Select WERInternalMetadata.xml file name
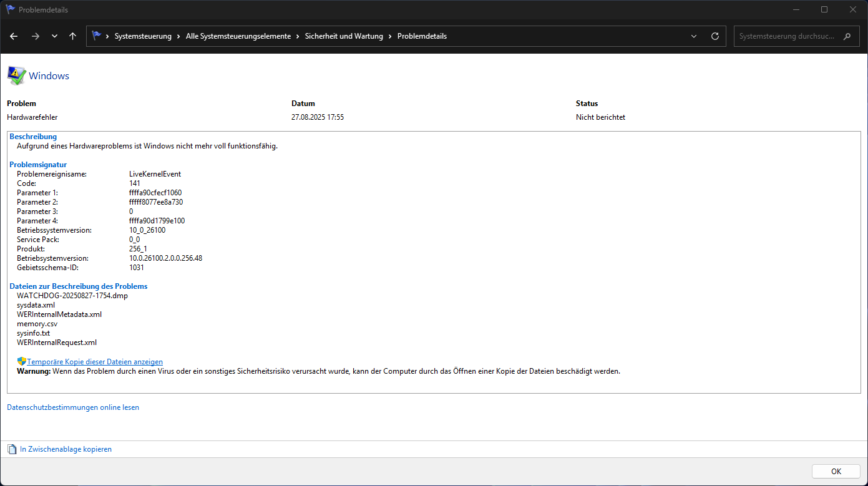Viewport: 868px width, 486px height. click(59, 314)
